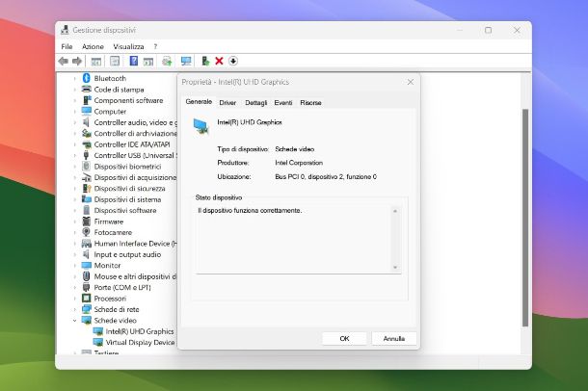Collapse the Schede video node
588x391 pixels.
click(74, 321)
